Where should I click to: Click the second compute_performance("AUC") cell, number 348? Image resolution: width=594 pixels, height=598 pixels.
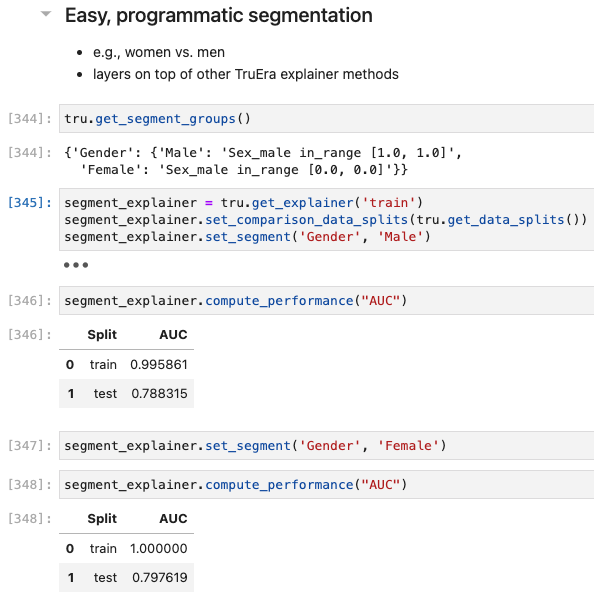(326, 484)
